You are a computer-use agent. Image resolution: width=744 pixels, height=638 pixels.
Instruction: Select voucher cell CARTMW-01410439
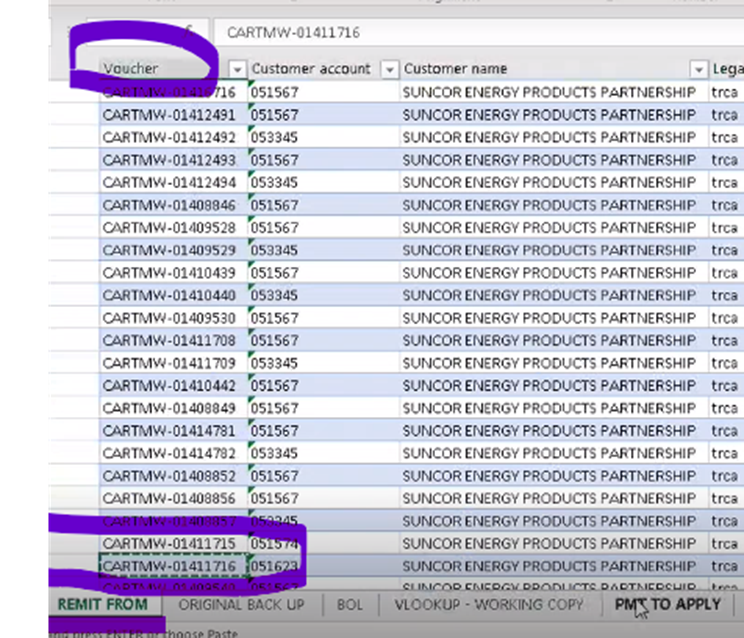(x=174, y=273)
